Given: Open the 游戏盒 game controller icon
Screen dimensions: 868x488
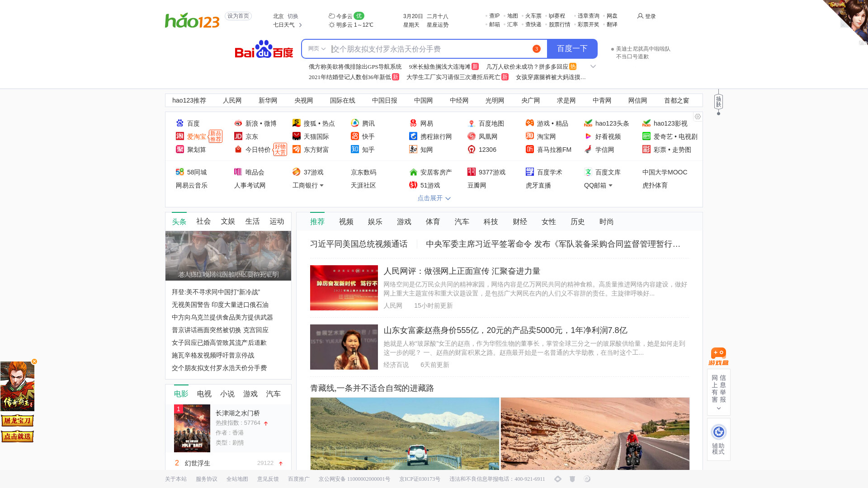Looking at the screenshot, I should 718,357.
